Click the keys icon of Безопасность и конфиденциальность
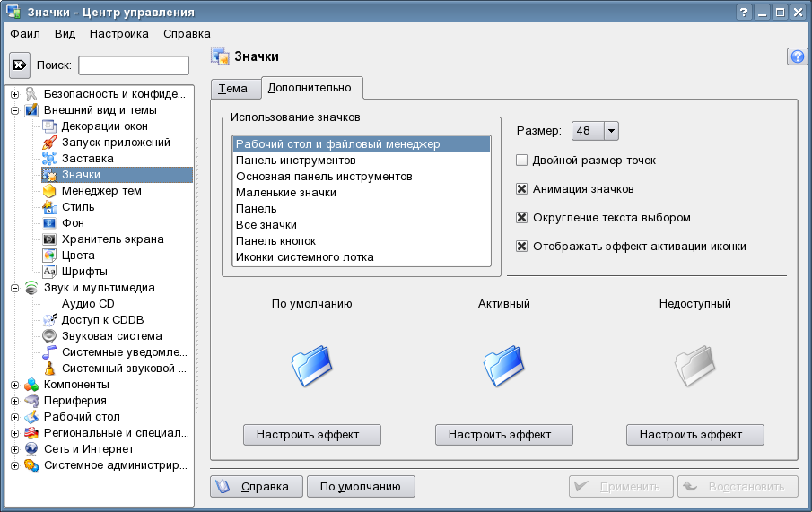Viewport: 812px width, 512px height. click(x=31, y=94)
